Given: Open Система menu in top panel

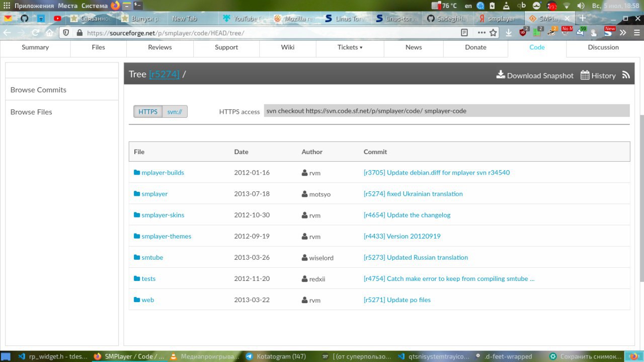Looking at the screenshot, I should pyautogui.click(x=95, y=6).
